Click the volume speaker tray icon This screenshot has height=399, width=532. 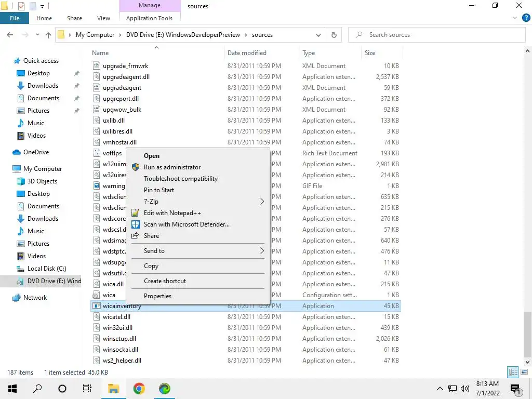pyautogui.click(x=465, y=389)
